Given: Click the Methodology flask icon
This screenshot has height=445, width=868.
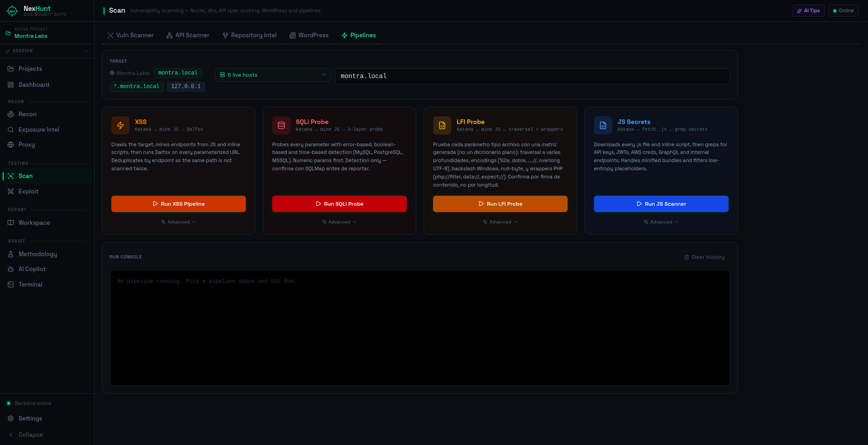Looking at the screenshot, I should [11, 254].
